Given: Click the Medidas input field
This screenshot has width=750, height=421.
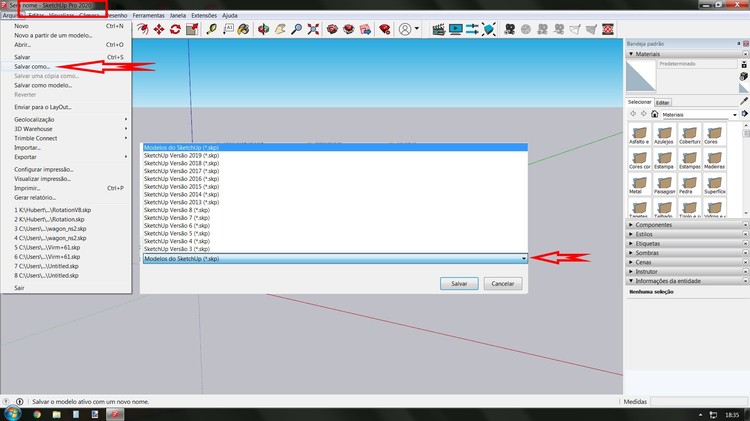Looking at the screenshot, I should click(698, 402).
